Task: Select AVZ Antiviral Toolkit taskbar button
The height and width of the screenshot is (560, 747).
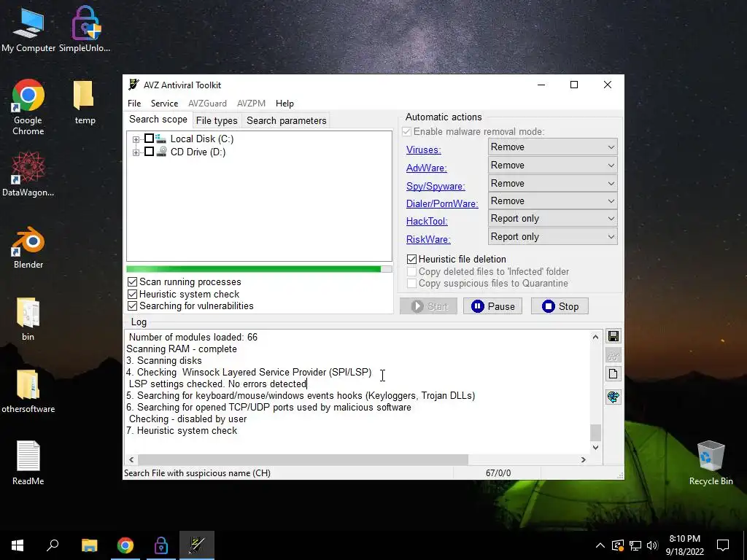Action: pos(197,545)
